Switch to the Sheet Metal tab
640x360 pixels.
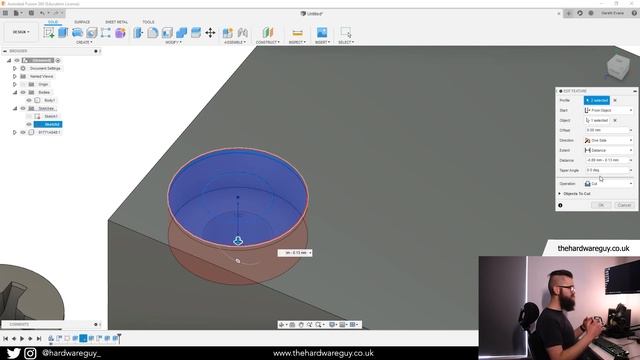pos(116,22)
